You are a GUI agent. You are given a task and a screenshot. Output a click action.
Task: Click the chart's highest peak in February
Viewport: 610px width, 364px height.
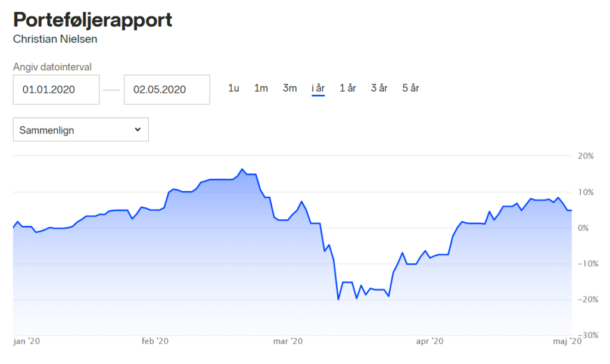coord(242,169)
